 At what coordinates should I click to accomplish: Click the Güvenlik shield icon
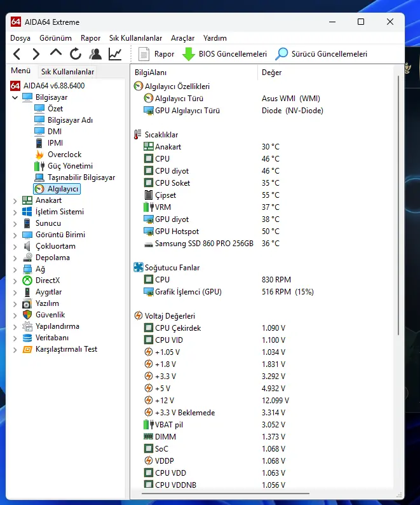tap(27, 315)
